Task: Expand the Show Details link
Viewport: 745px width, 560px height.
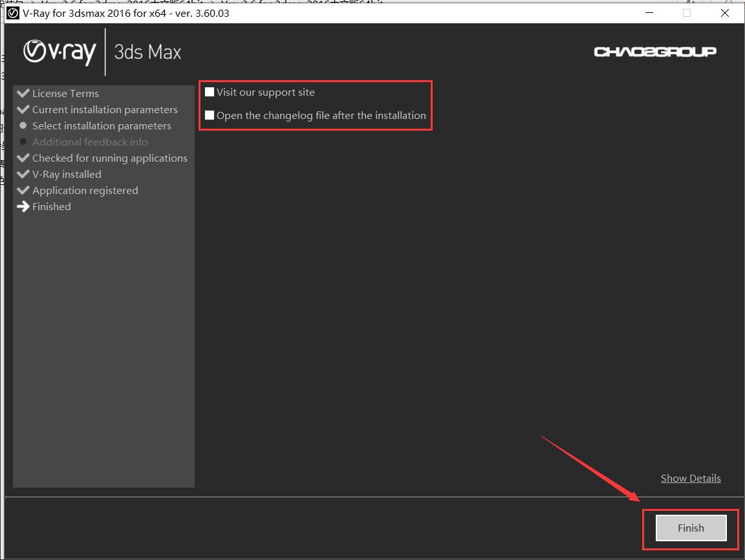Action: pyautogui.click(x=690, y=479)
